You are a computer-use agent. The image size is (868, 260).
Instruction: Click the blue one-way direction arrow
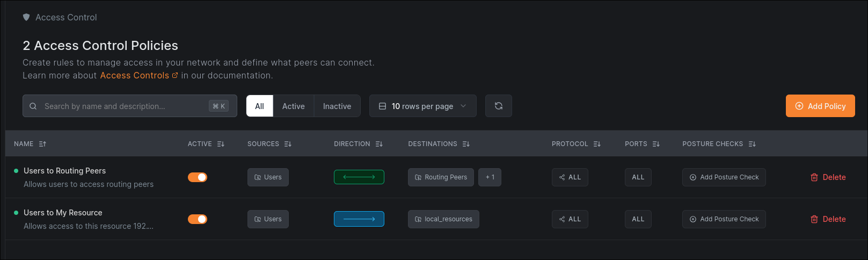coord(359,219)
